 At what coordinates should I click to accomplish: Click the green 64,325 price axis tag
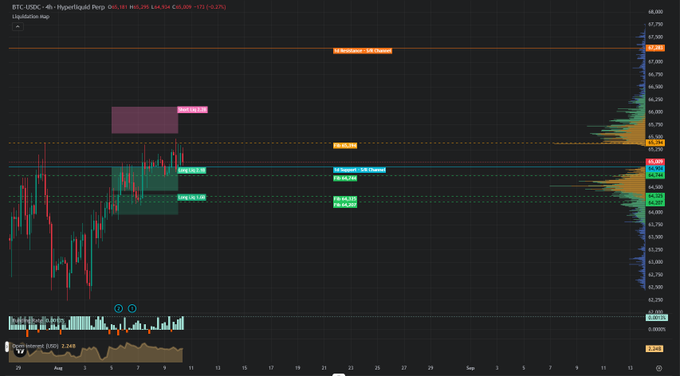pos(655,196)
